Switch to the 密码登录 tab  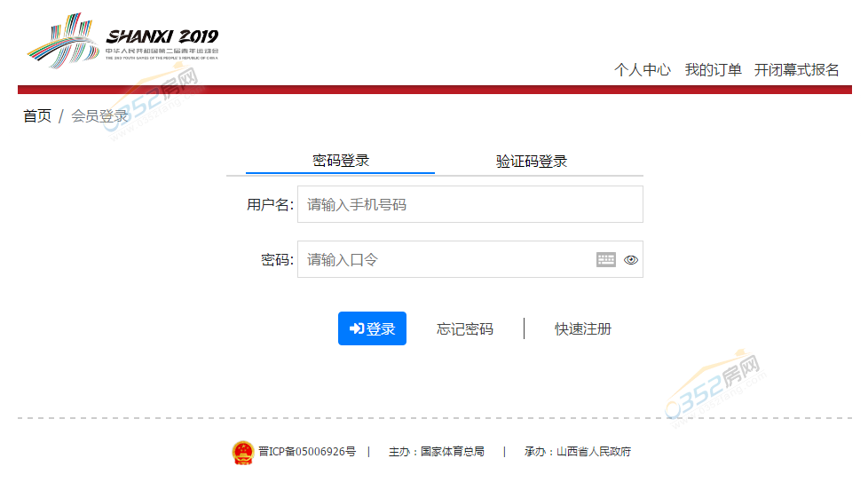coord(340,161)
